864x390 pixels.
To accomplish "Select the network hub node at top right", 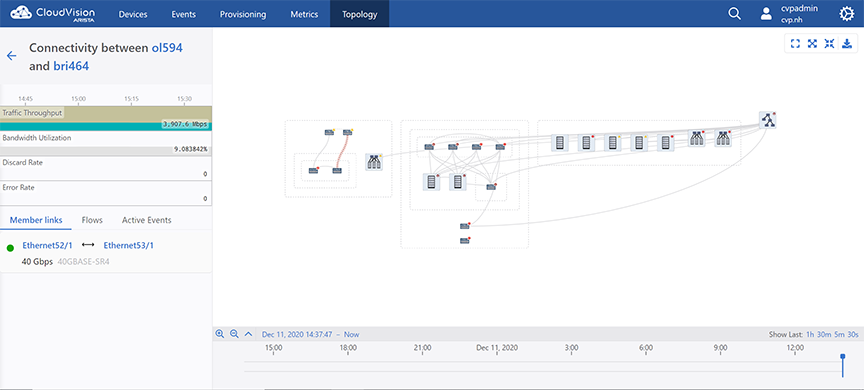I will point(767,120).
